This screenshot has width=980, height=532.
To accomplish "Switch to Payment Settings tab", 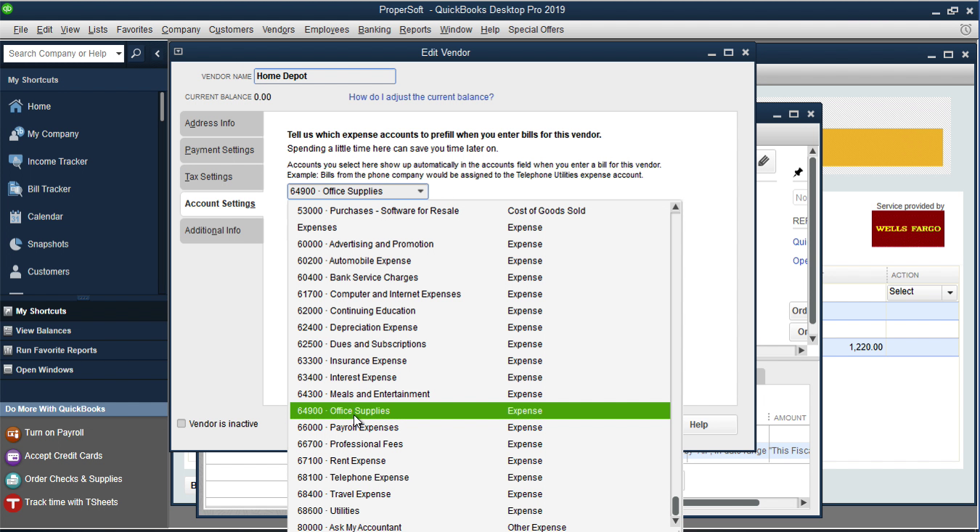I will [x=221, y=150].
